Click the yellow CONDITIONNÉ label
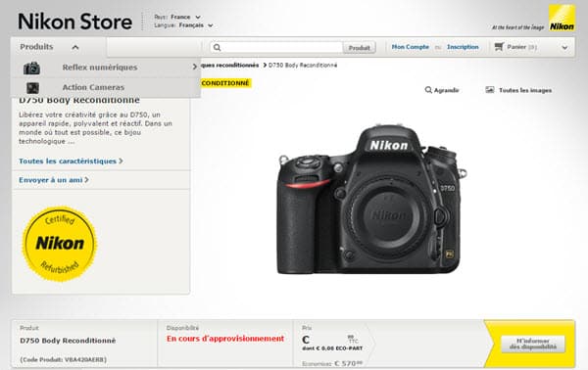 tap(225, 83)
